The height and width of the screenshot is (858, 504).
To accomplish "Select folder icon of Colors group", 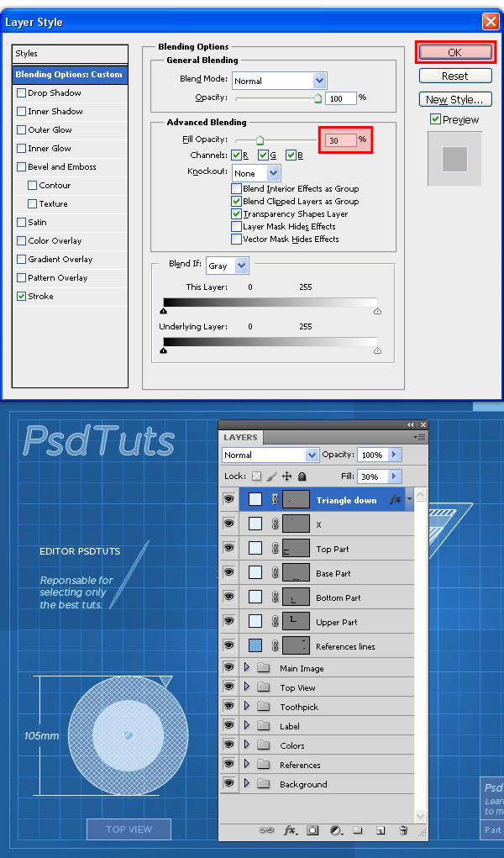I will click(264, 745).
